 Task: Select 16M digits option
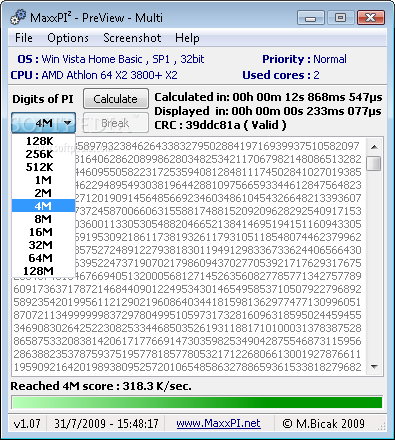[x=43, y=232]
